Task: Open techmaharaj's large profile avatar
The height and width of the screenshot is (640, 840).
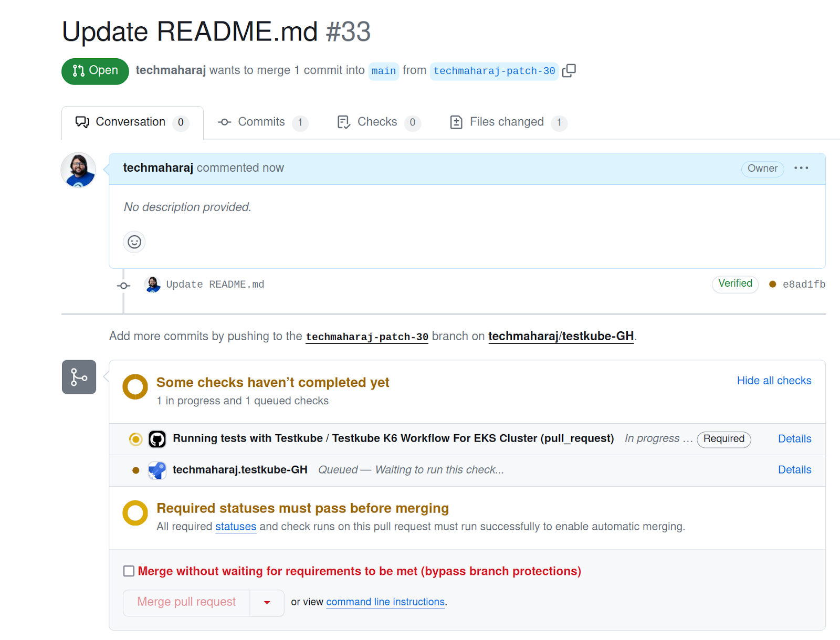Action: click(79, 170)
